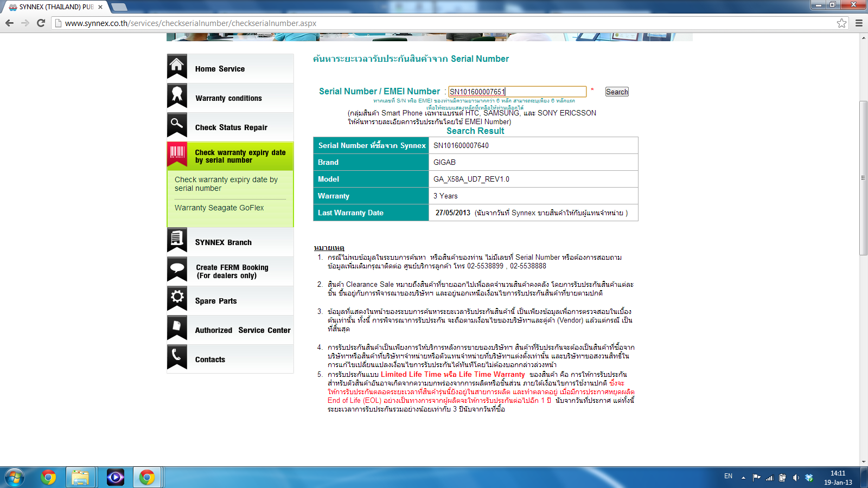Click the Serial Number / EMEI input field
Screen dimensions: 868x488
[517, 92]
